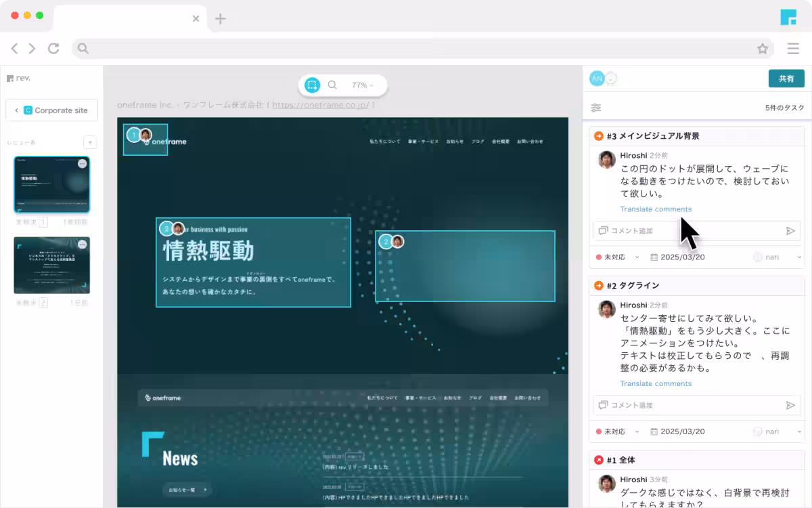Click the AN user avatar
Image resolution: width=812 pixels, height=508 pixels.
(x=596, y=79)
